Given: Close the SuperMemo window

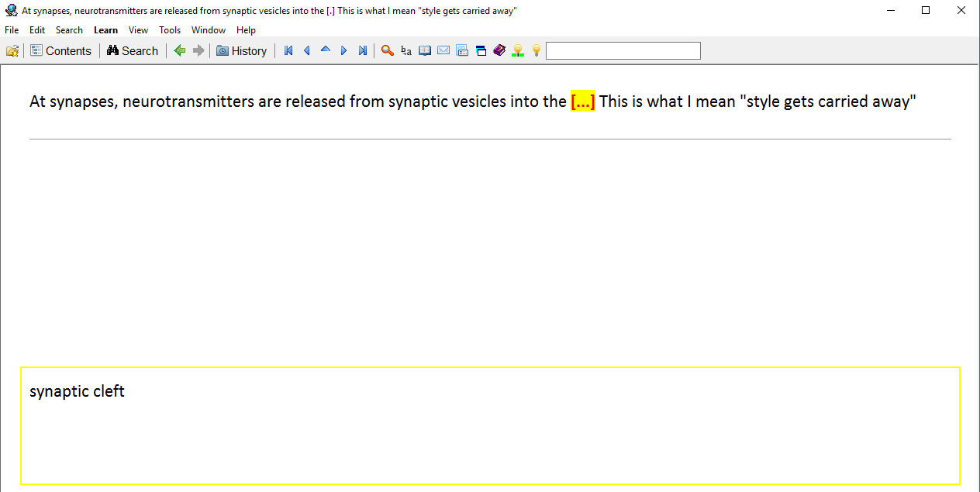Looking at the screenshot, I should (x=961, y=11).
